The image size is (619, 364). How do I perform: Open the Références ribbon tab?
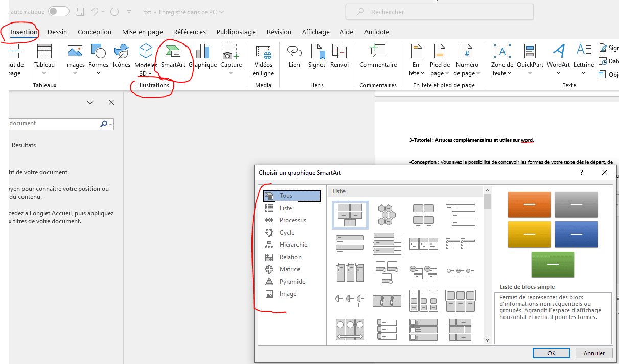[189, 32]
